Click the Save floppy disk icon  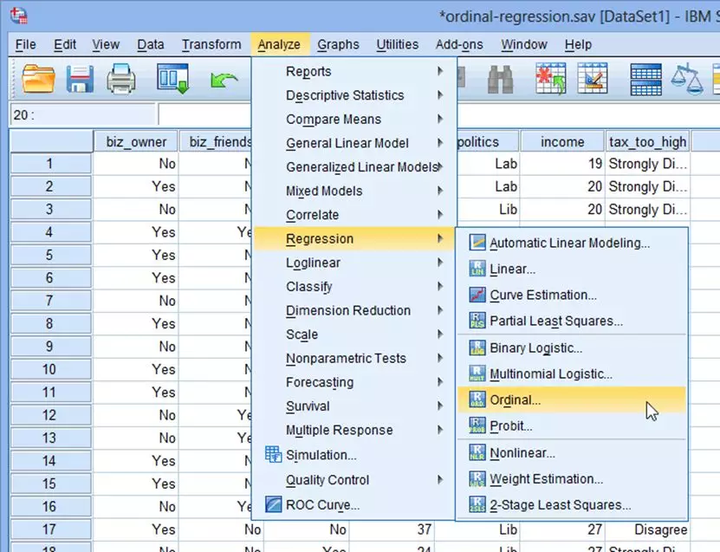pyautogui.click(x=80, y=79)
